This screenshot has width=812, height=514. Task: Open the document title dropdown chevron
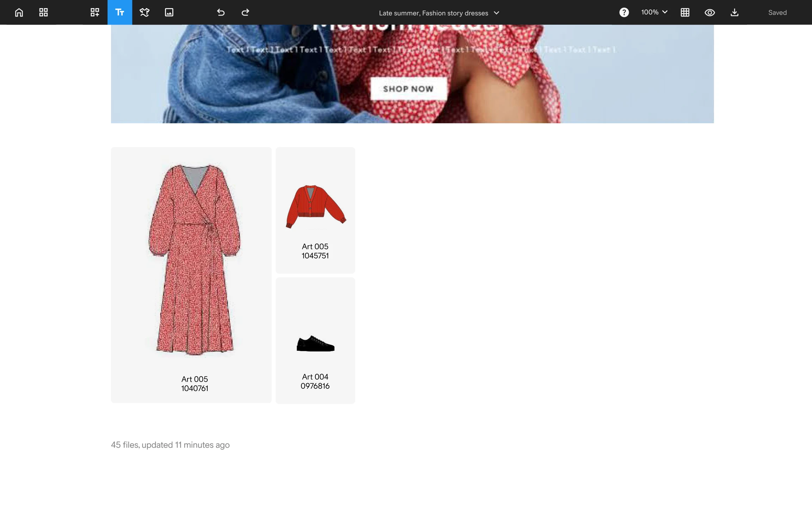coord(497,13)
